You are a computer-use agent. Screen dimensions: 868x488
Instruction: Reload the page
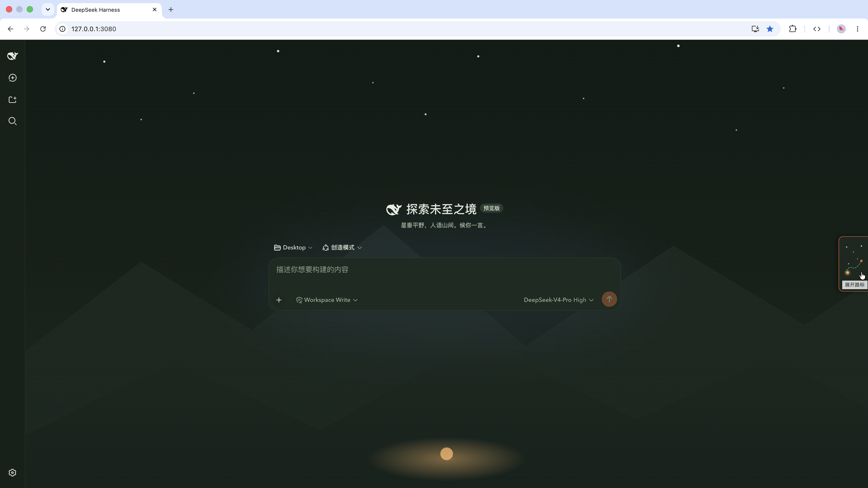(x=43, y=29)
